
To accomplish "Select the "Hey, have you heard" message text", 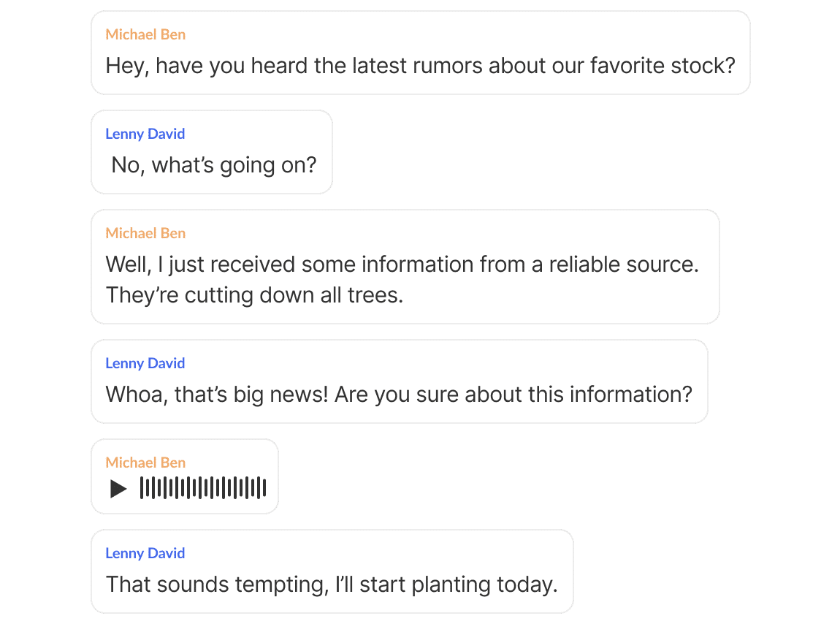I will (420, 66).
